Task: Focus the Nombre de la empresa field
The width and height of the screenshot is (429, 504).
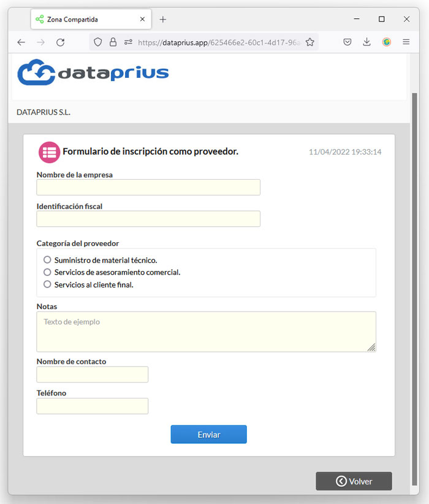Action: [x=148, y=188]
